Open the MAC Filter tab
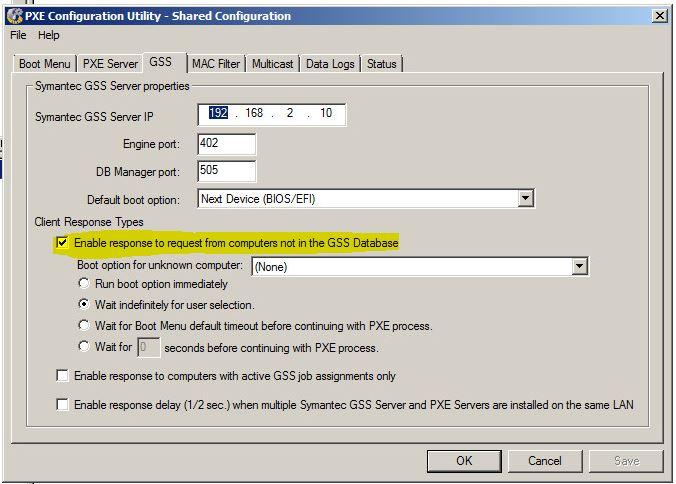Image resolution: width=676 pixels, height=484 pixels. tap(216, 64)
